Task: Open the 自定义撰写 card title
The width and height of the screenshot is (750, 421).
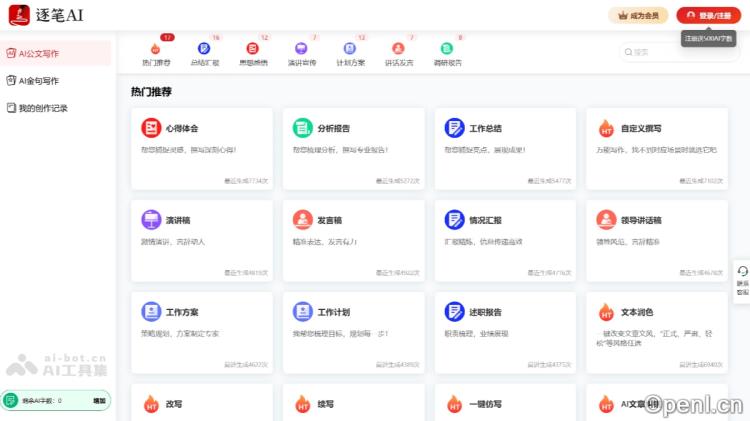Action: 641,128
